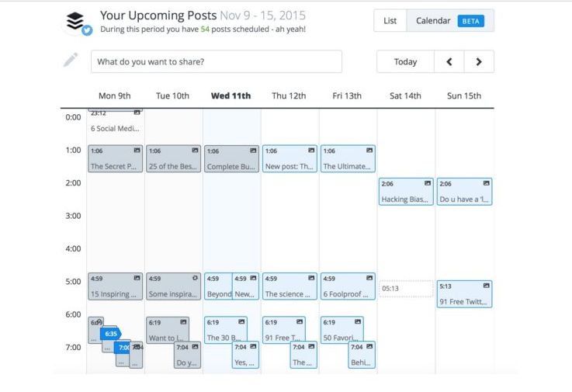The image size is (572, 392).
Task: Focus the 'What do you want to share?' field
Action: (x=217, y=61)
